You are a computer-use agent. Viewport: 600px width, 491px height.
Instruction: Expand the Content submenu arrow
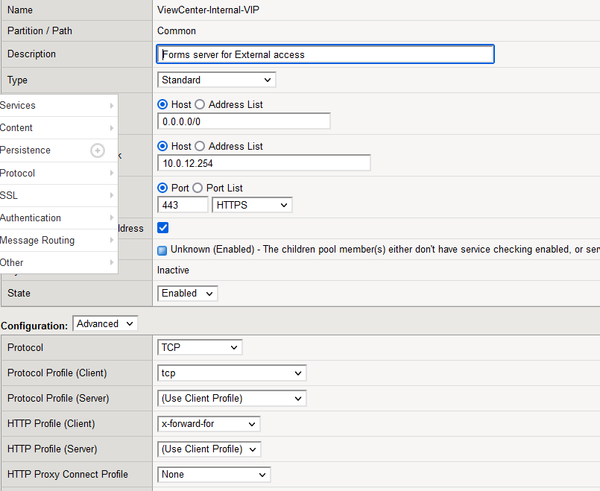(111, 128)
